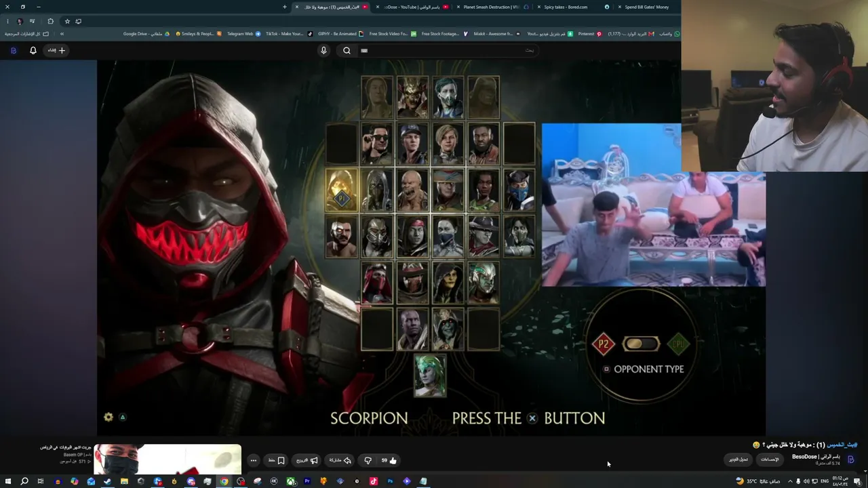The image size is (868, 488).
Task: Choose the red P2 opponent icon
Action: (x=603, y=344)
